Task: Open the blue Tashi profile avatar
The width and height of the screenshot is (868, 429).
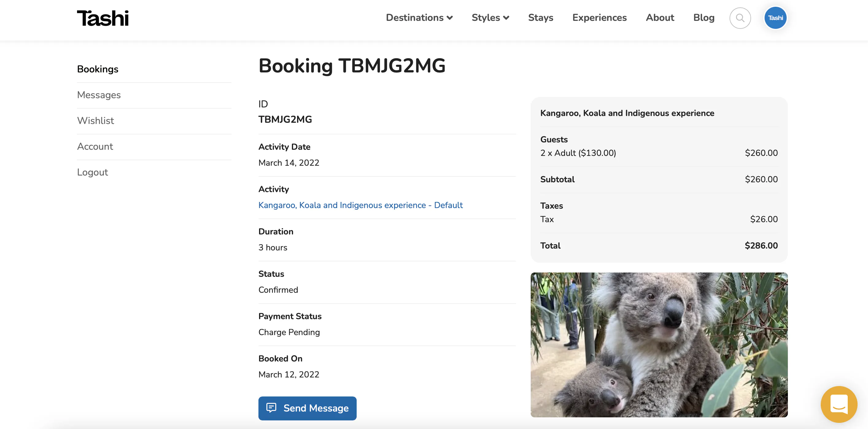Action: coord(775,18)
